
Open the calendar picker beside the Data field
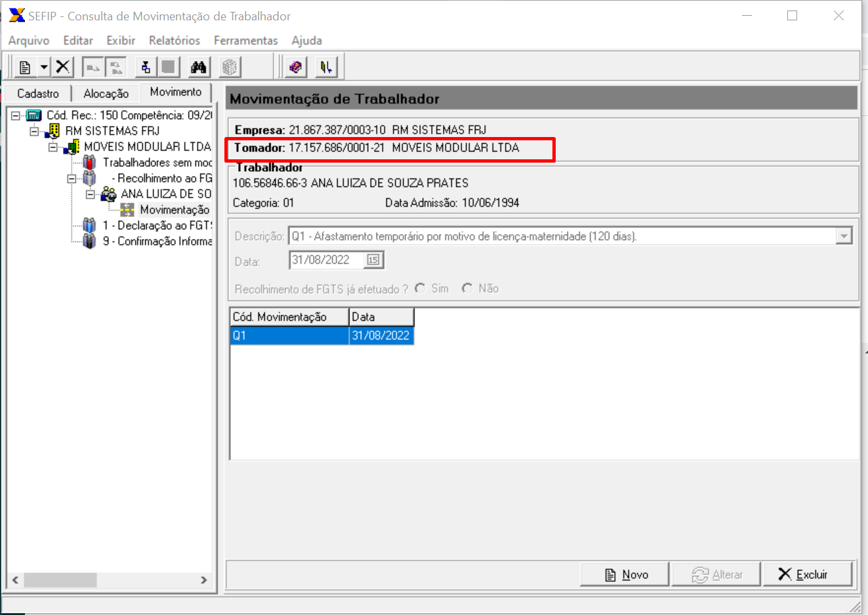(373, 260)
